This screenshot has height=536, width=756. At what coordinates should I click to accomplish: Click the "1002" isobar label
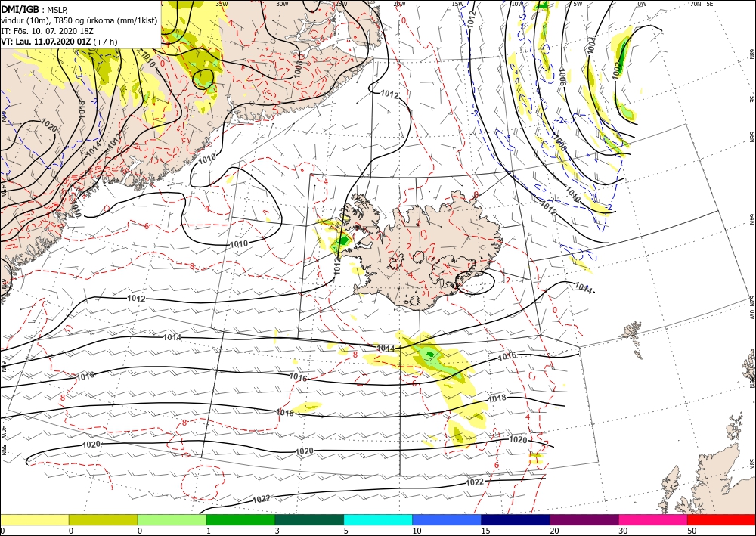(617, 70)
